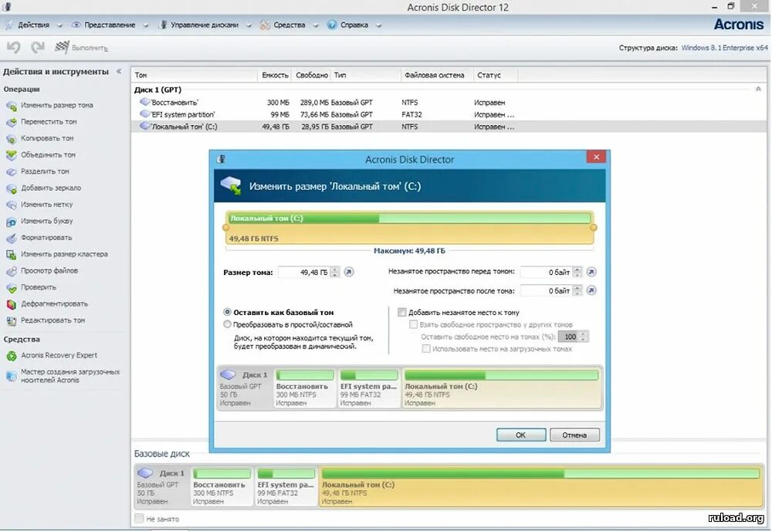Select Оставить как базовый том radio button

[227, 312]
